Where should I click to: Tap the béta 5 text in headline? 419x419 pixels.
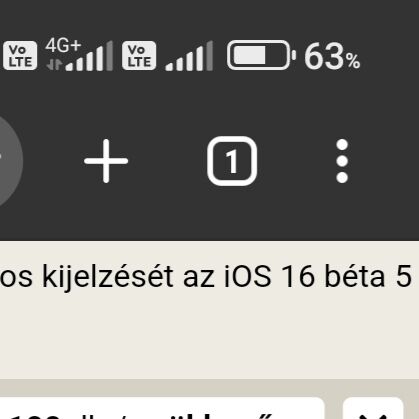pos(368,276)
